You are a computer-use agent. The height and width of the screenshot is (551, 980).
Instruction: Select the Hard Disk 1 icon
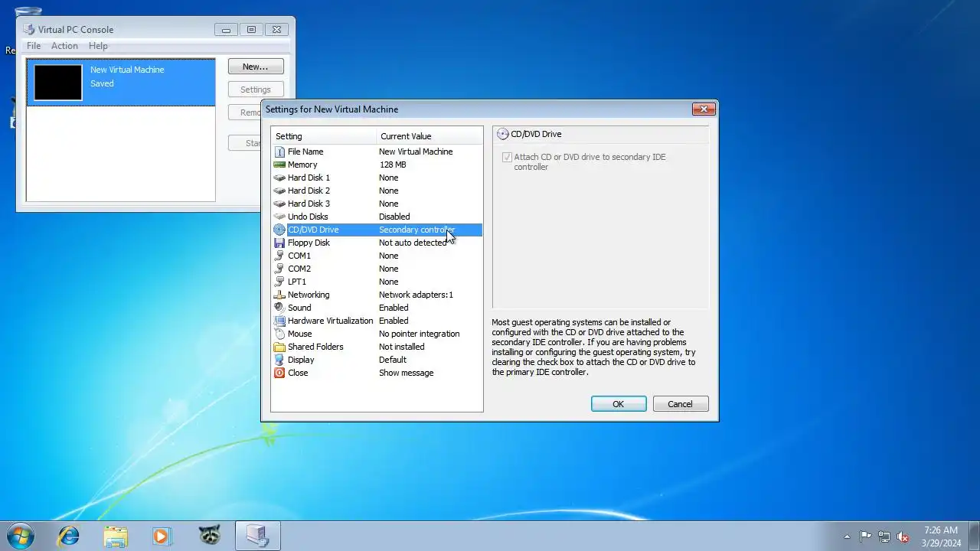279,178
